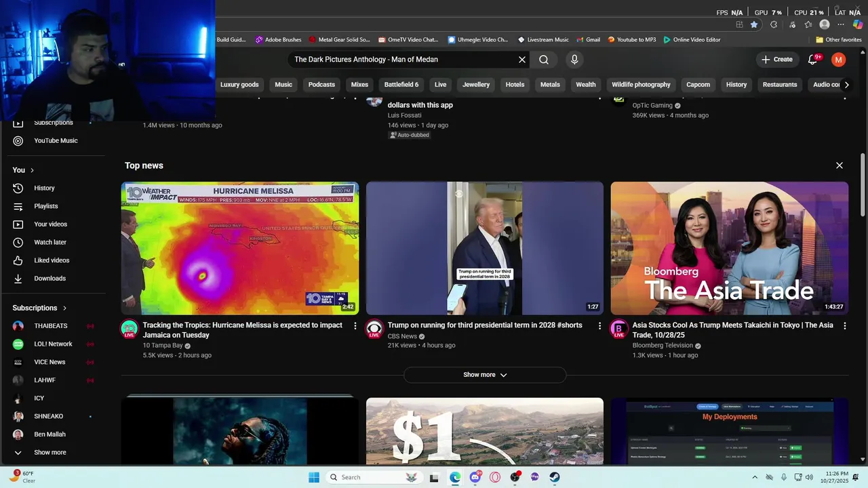Show more filter chips with right arrow
Viewport: 868px width, 488px height.
(846, 85)
